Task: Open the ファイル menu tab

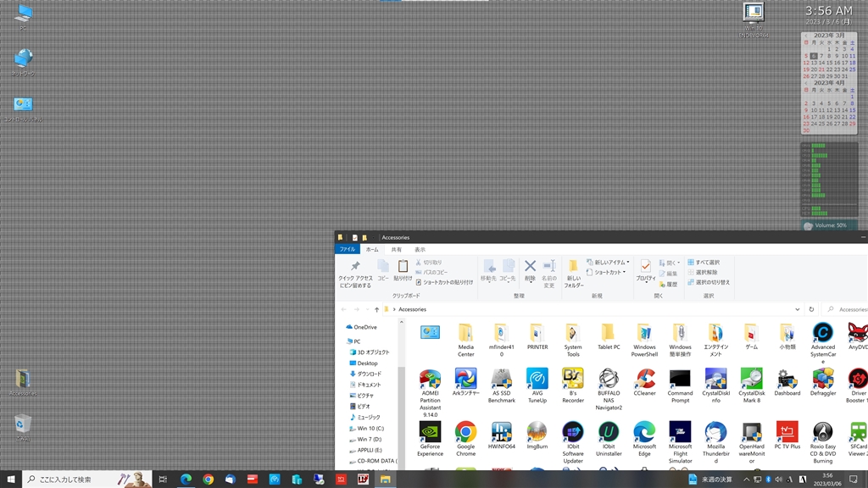Action: 348,249
